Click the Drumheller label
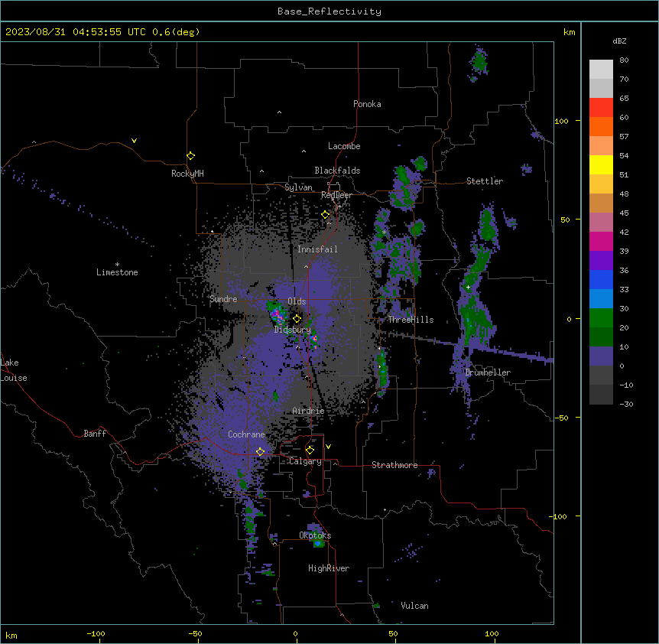The image size is (659, 644). pyautogui.click(x=488, y=372)
